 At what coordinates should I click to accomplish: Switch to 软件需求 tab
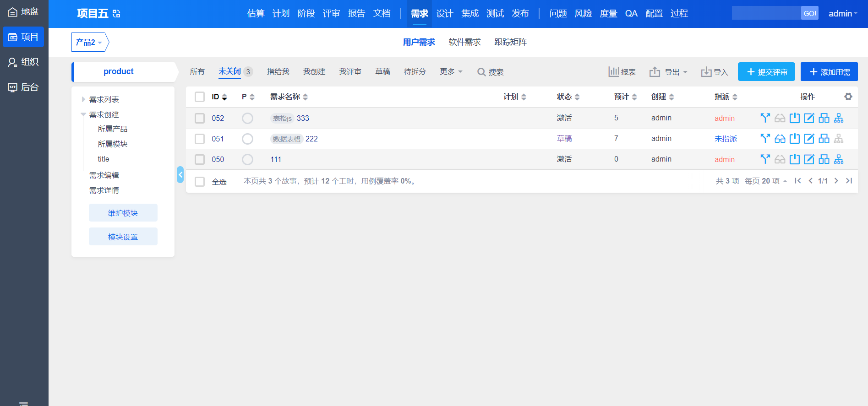(x=465, y=42)
